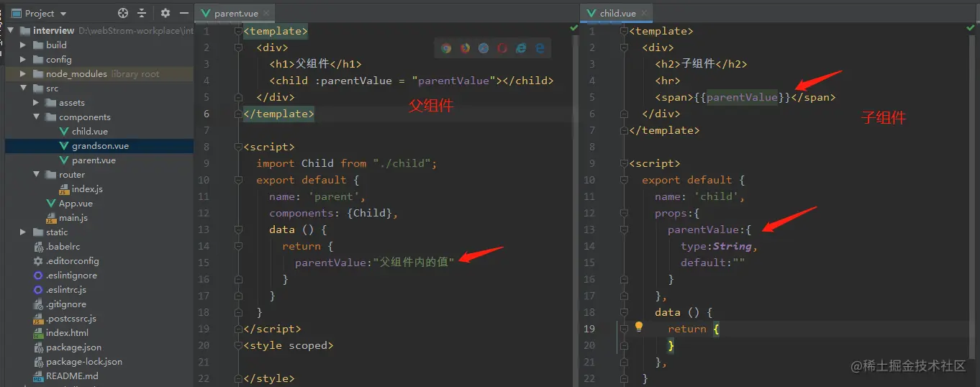Click the <hr> tag in child.vue
This screenshot has height=387, width=980.
coord(667,81)
